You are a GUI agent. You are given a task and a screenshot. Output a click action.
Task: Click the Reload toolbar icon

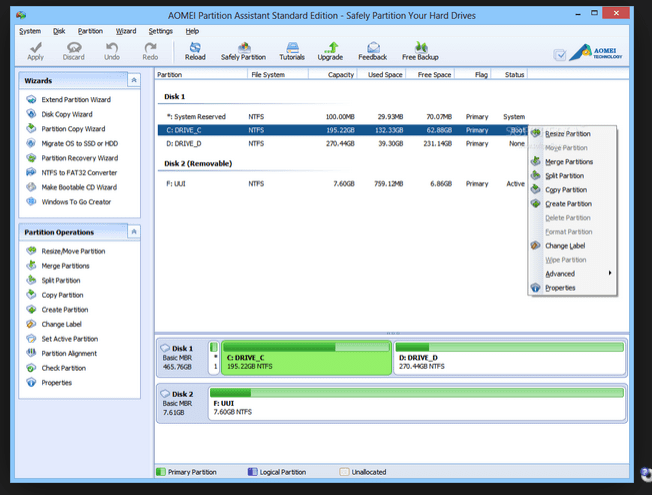195,51
